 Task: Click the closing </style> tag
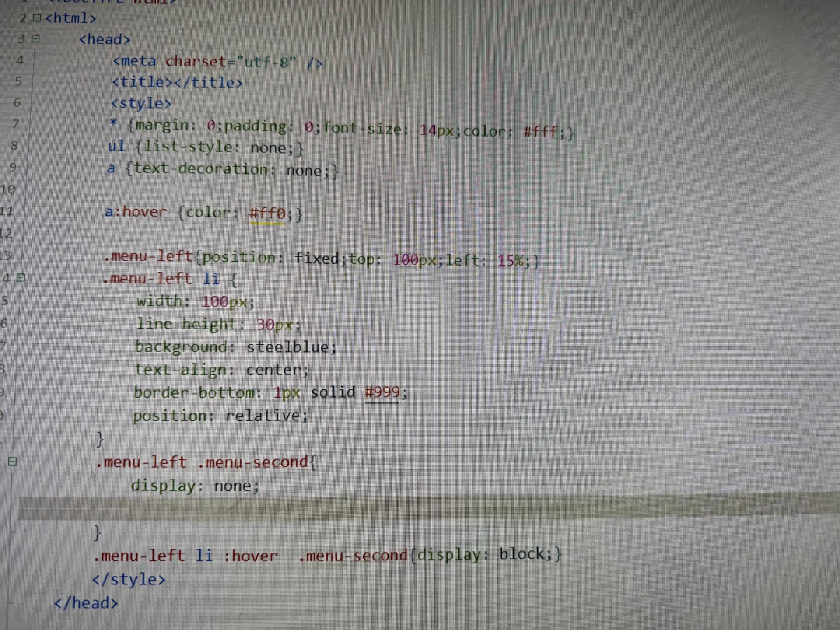pyautogui.click(x=129, y=579)
